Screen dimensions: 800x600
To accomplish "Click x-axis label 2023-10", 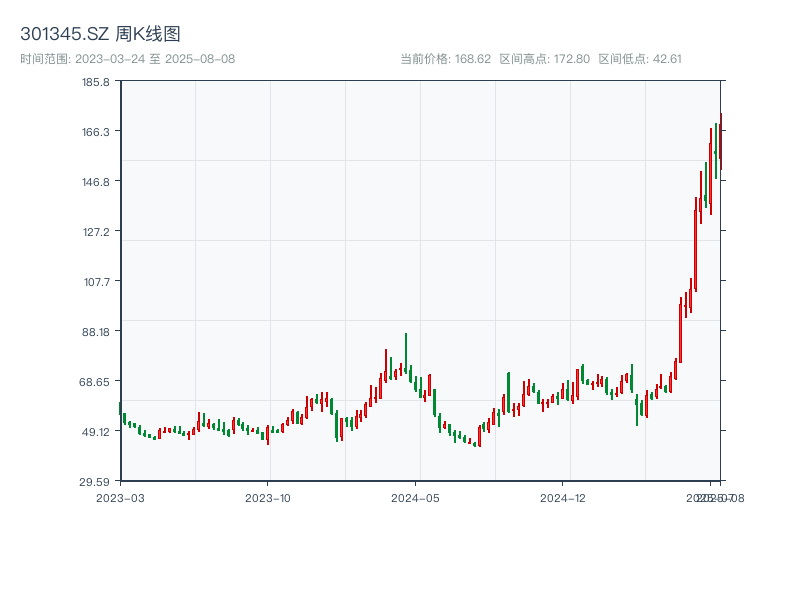I will click(268, 498).
